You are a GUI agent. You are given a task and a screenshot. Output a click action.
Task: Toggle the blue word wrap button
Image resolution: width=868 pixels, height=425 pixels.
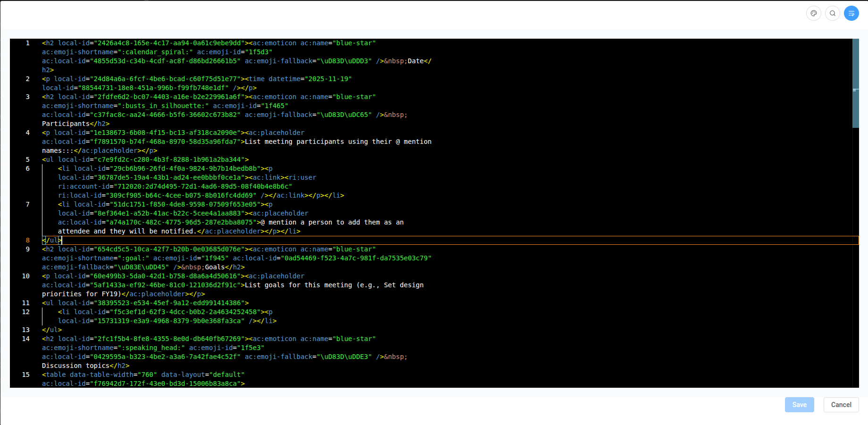click(x=851, y=13)
